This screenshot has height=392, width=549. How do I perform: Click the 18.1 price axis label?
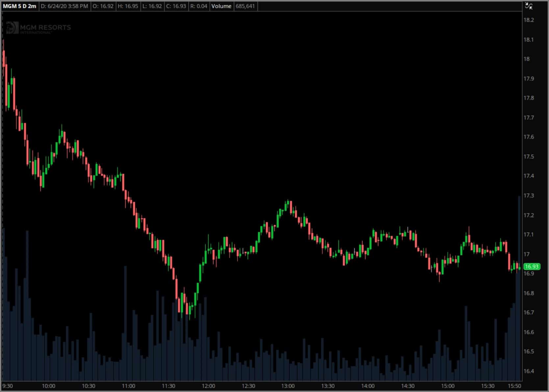(529, 39)
